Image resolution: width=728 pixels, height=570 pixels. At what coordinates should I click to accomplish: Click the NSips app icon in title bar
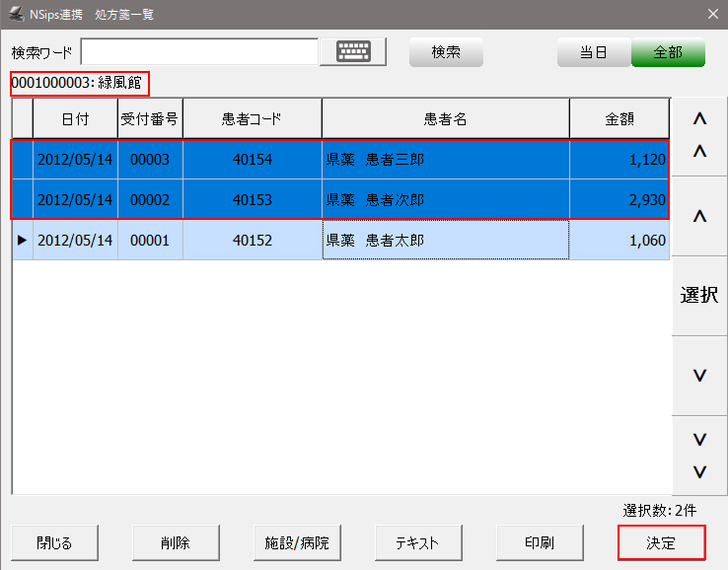(x=15, y=14)
